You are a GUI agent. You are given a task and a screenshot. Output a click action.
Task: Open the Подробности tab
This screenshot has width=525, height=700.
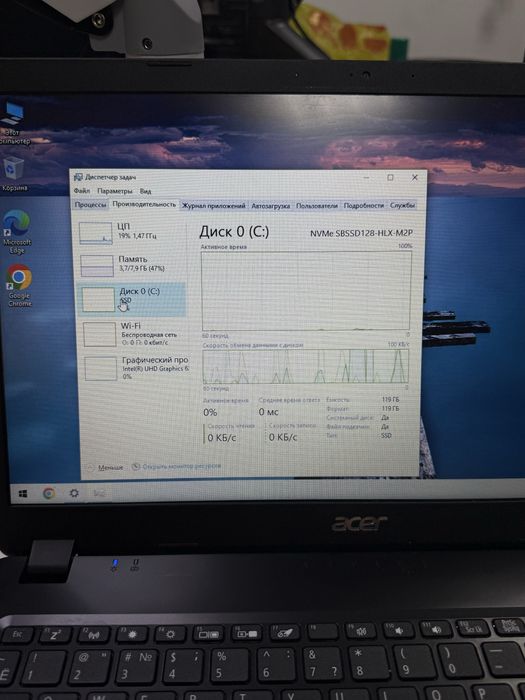(x=363, y=205)
